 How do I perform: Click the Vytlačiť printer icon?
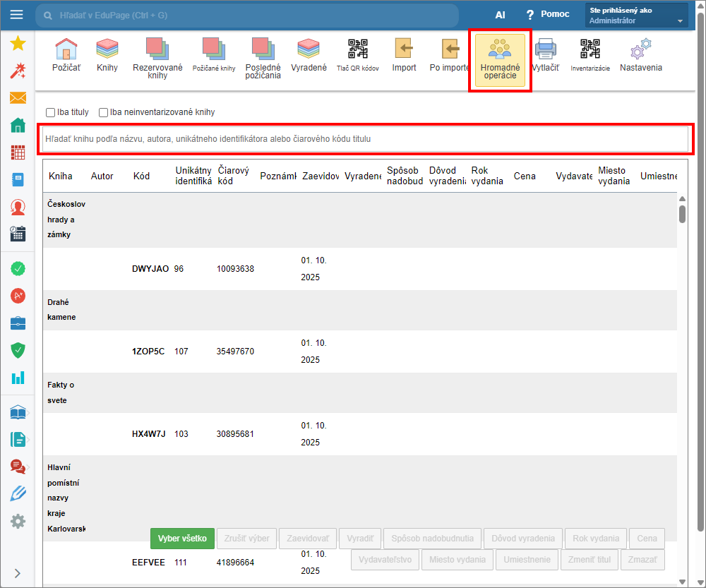point(545,49)
